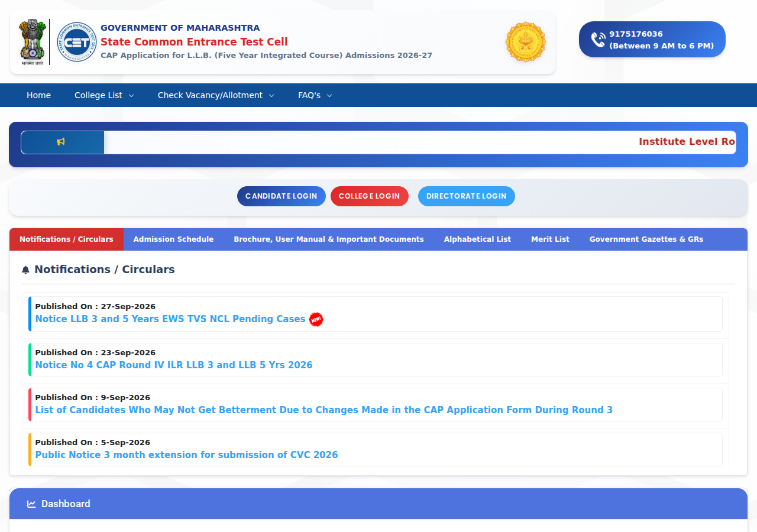Expand Check Vacancy/Allotment dropdown chevron

click(x=271, y=96)
